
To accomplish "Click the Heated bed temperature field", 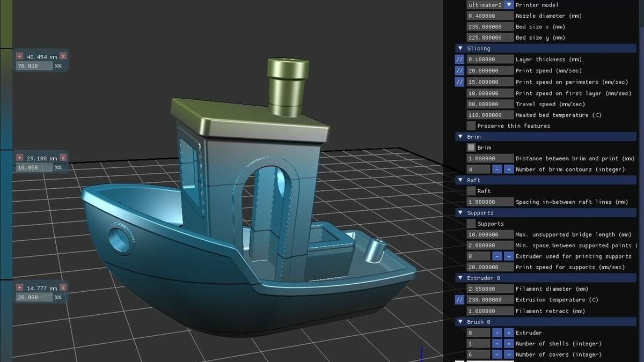I will [490, 115].
